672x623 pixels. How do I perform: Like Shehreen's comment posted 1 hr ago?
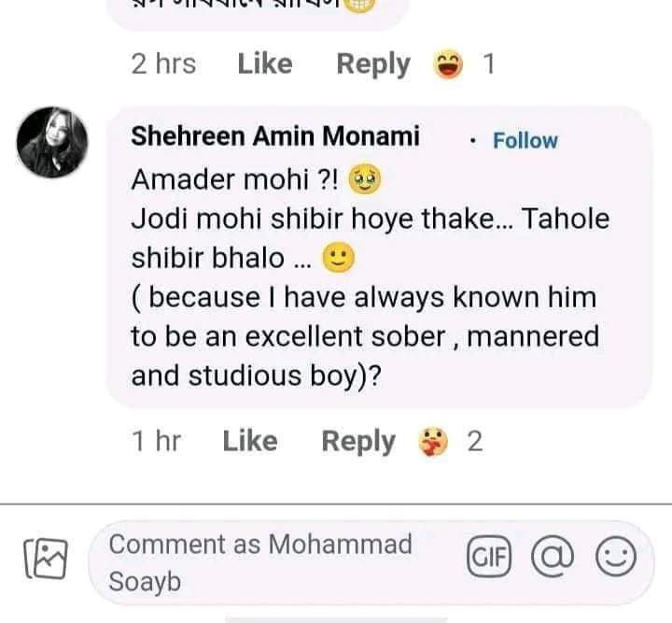pyautogui.click(x=249, y=441)
